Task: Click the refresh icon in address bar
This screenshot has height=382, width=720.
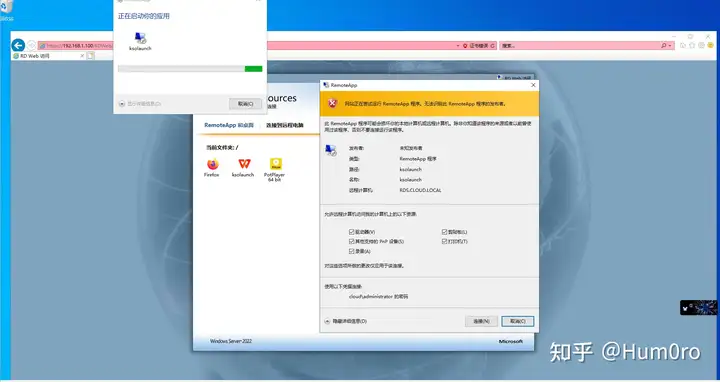Action: [493, 45]
